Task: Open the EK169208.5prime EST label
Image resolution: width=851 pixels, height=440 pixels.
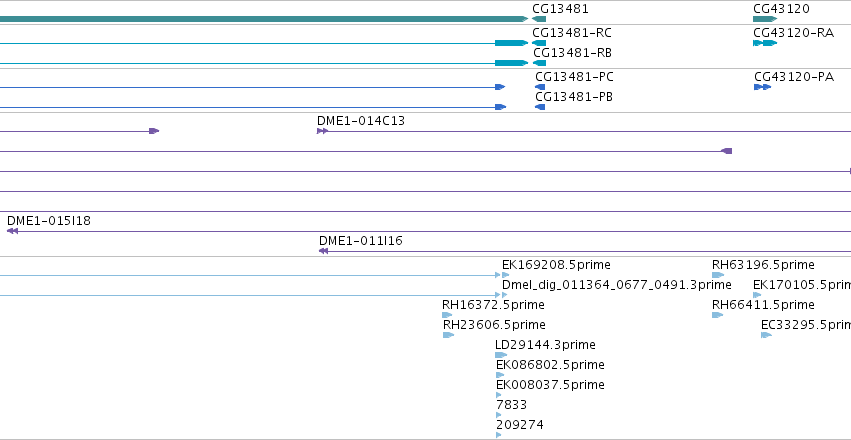Action: pos(556,265)
